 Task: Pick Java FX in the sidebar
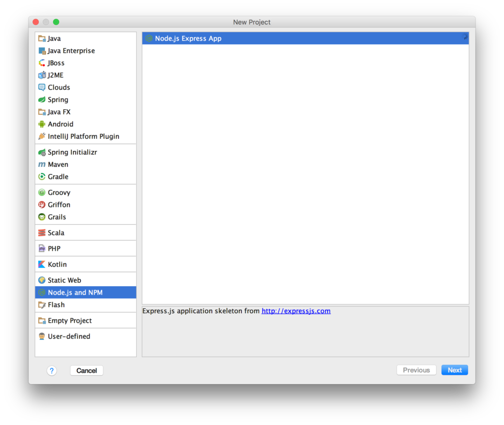[x=86, y=112]
